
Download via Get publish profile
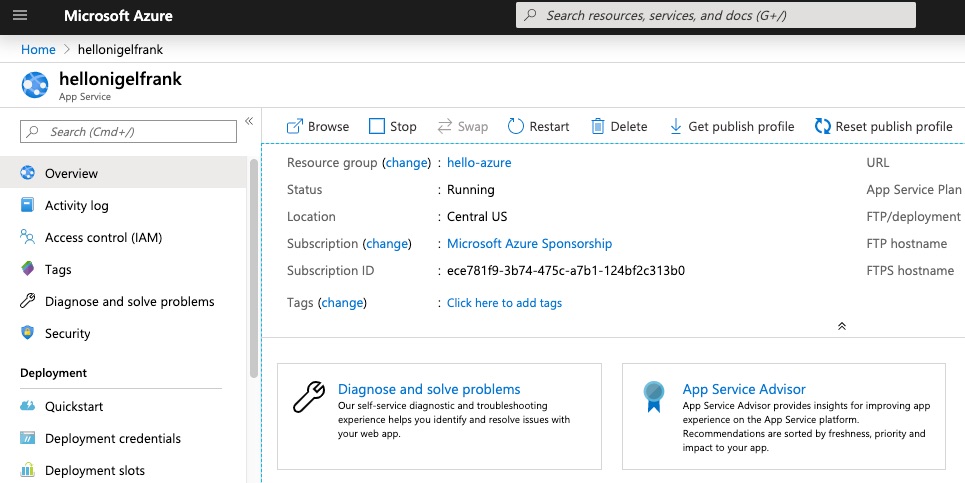[732, 126]
